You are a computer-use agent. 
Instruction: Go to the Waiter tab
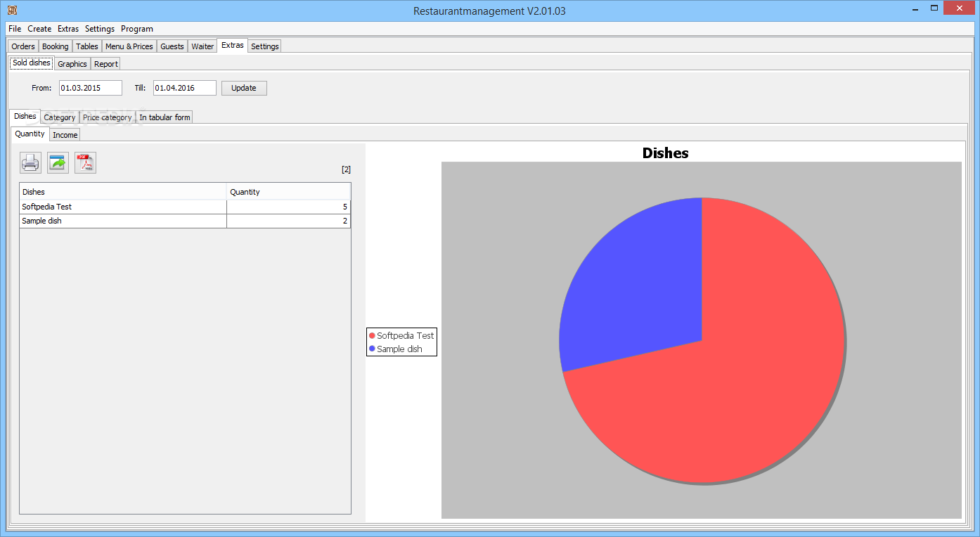(202, 46)
